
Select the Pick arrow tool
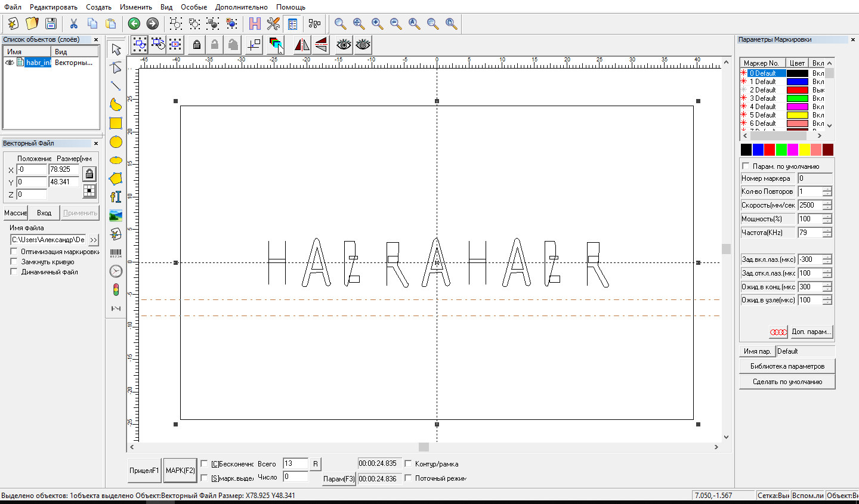(x=116, y=49)
